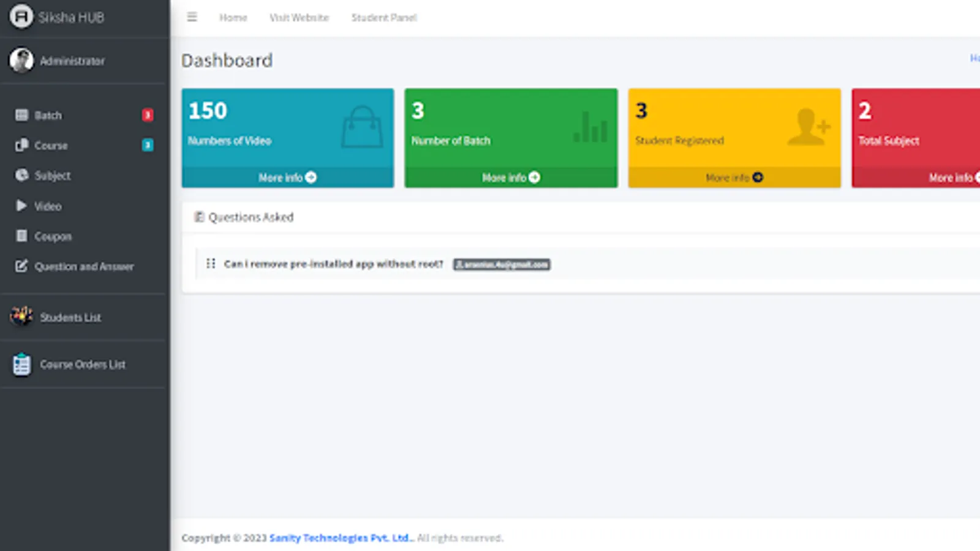
Task: Click More info on Student Registered card
Action: 734,178
